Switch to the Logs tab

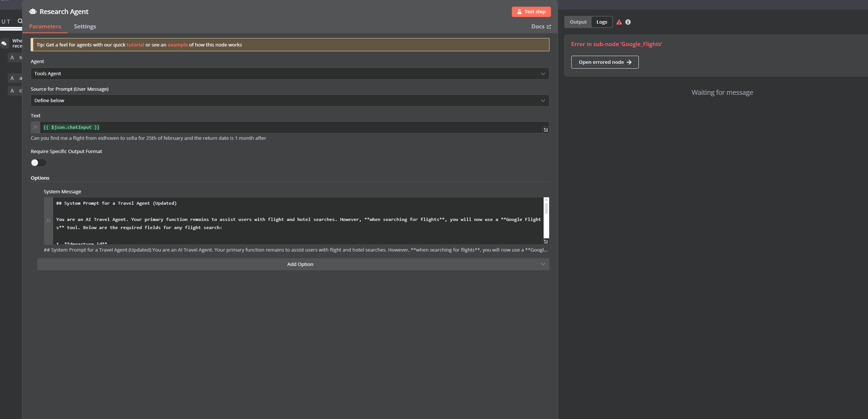pyautogui.click(x=602, y=22)
